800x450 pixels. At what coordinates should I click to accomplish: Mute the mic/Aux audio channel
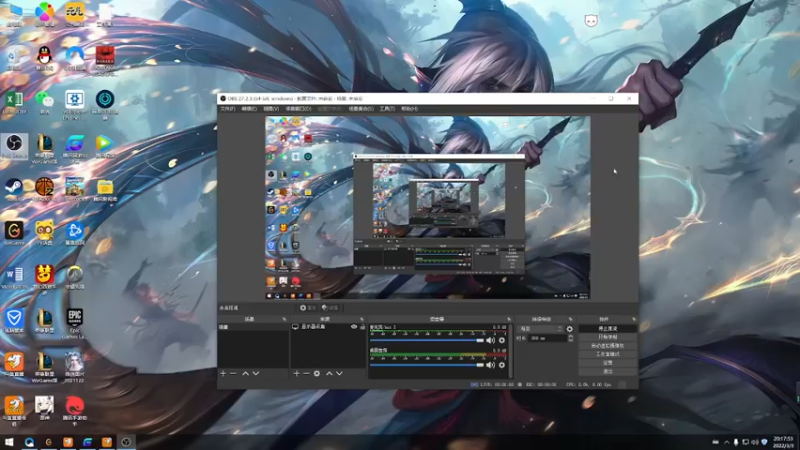[x=490, y=340]
